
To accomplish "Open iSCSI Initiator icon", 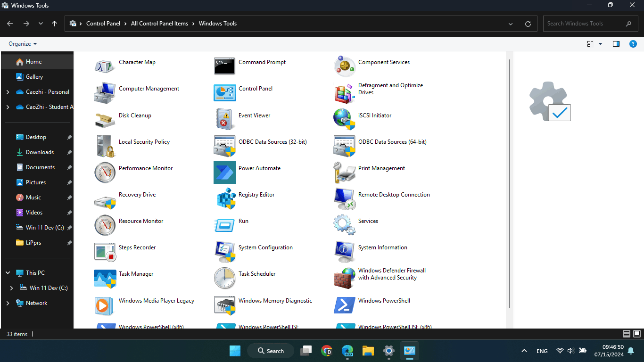I will 344,120.
